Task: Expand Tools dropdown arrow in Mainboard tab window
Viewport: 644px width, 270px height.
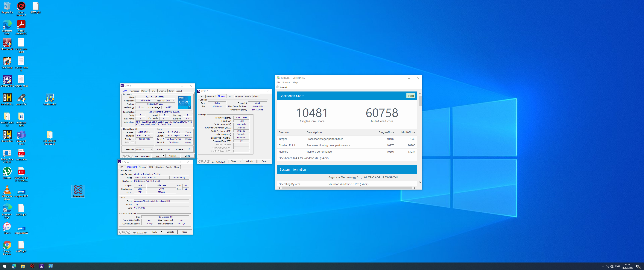Action: tap(161, 232)
